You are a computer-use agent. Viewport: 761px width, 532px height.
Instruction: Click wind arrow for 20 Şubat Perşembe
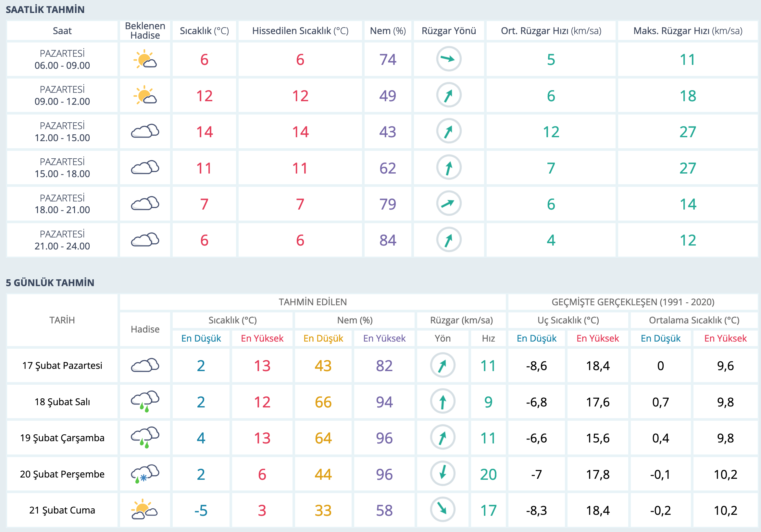tap(443, 473)
